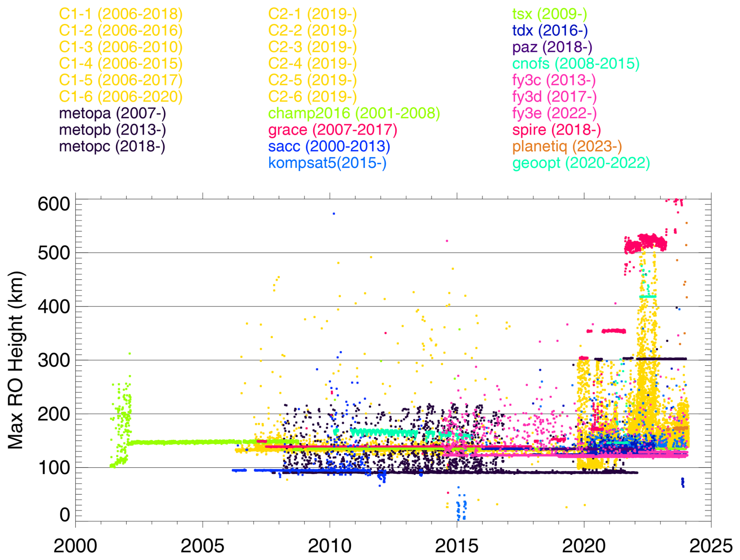
Task: Click the Max RO Height (km) axis title
Action: 16,360
